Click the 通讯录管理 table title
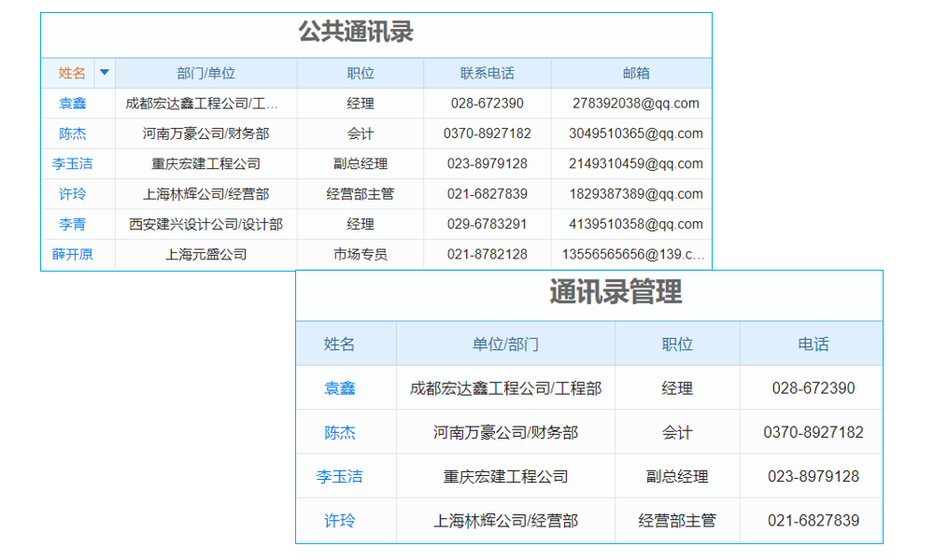934x560 pixels. tap(615, 293)
